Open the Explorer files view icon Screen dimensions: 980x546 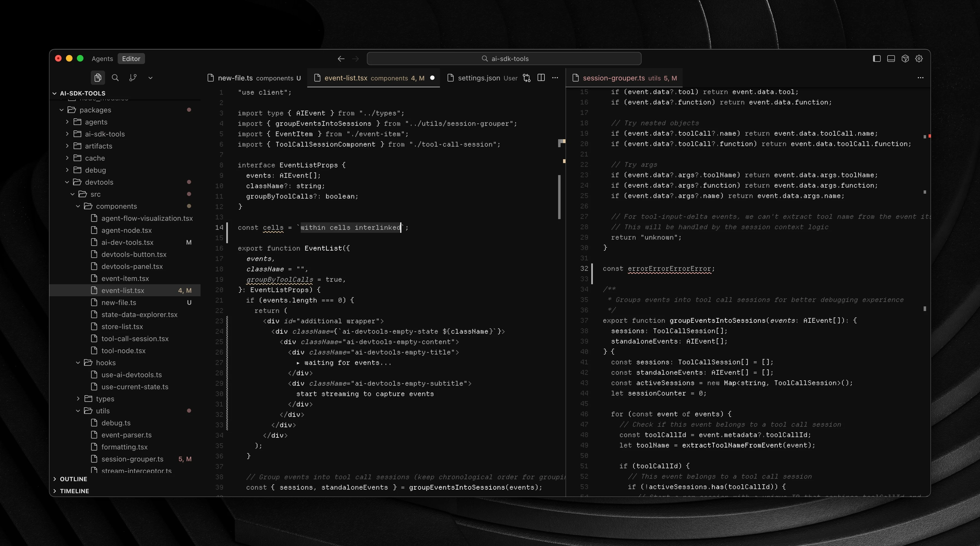pyautogui.click(x=98, y=78)
